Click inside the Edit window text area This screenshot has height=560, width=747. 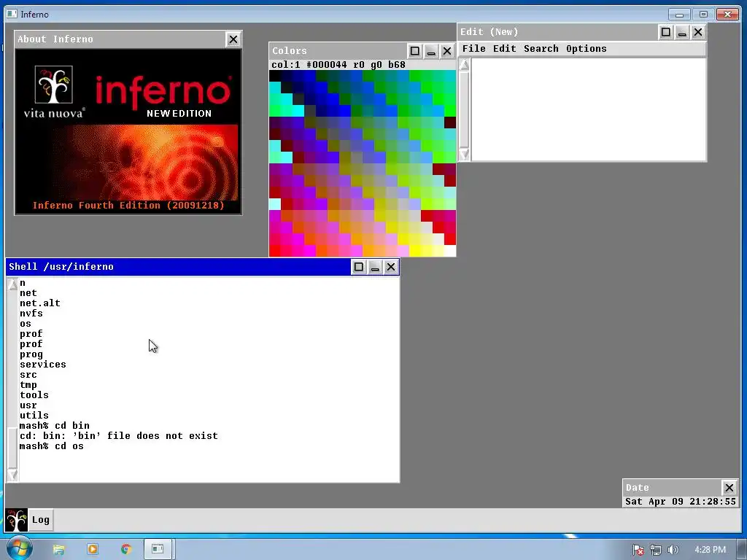coord(589,109)
